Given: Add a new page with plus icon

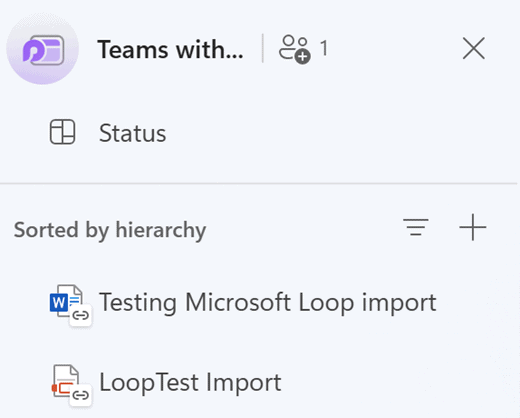Looking at the screenshot, I should (473, 227).
